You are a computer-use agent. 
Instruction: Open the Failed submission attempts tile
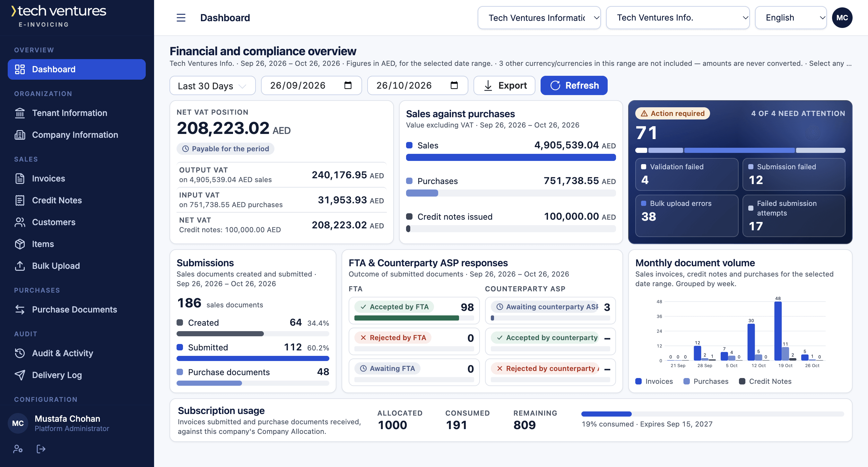pos(794,216)
